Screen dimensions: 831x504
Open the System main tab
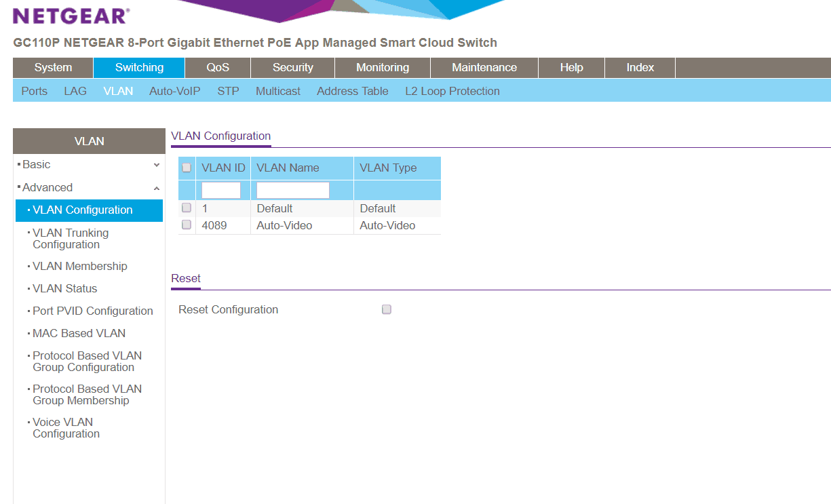53,68
